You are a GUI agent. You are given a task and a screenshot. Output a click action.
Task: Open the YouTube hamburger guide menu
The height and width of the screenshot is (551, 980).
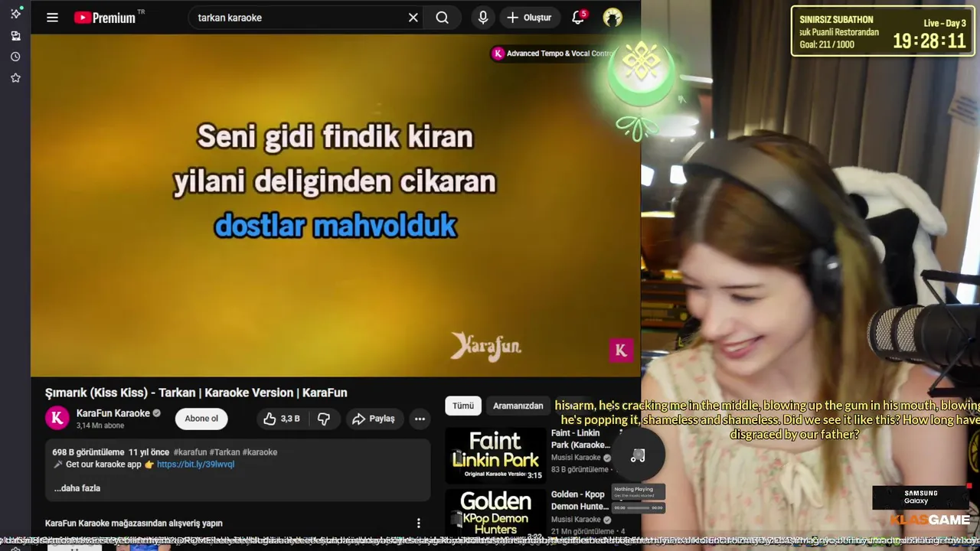pos(52,18)
